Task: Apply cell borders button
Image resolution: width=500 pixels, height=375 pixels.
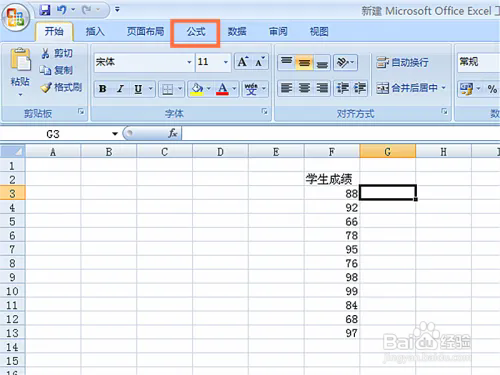Action: [x=167, y=89]
